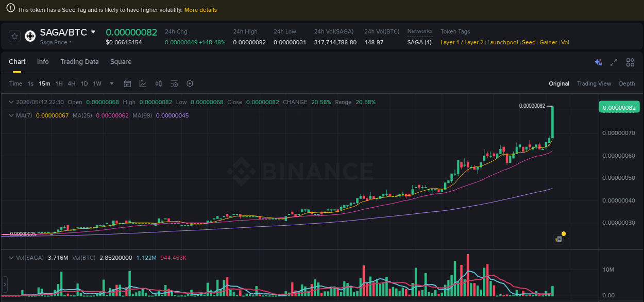Click the 24h change +148.48% value
Screen dimensions: 644x302
pyautogui.click(x=213, y=42)
